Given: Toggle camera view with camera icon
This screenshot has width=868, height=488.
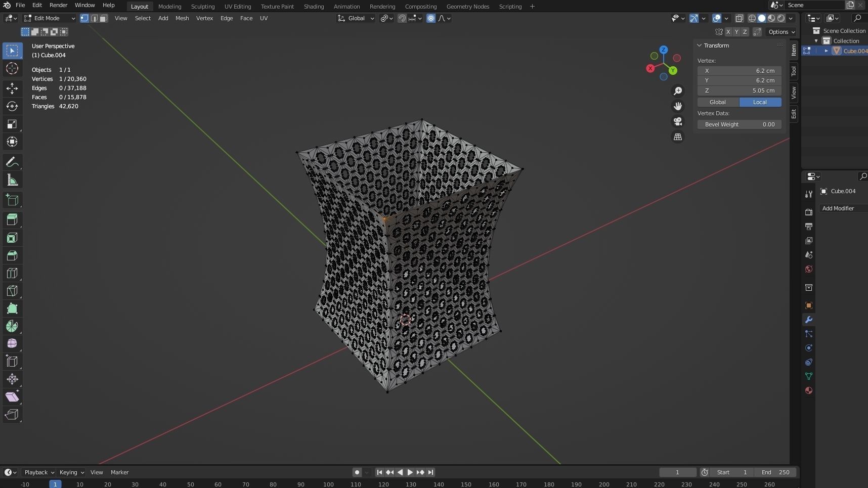Looking at the screenshot, I should (678, 121).
